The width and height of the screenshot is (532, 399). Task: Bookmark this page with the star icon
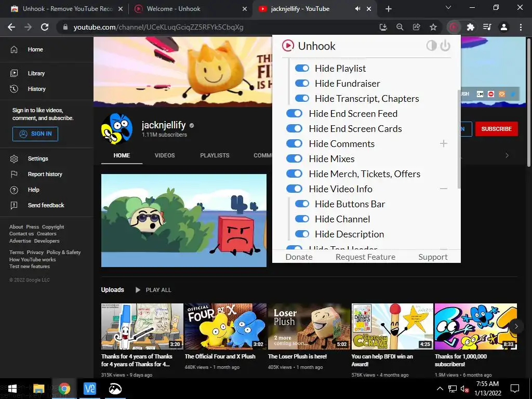coord(433,27)
